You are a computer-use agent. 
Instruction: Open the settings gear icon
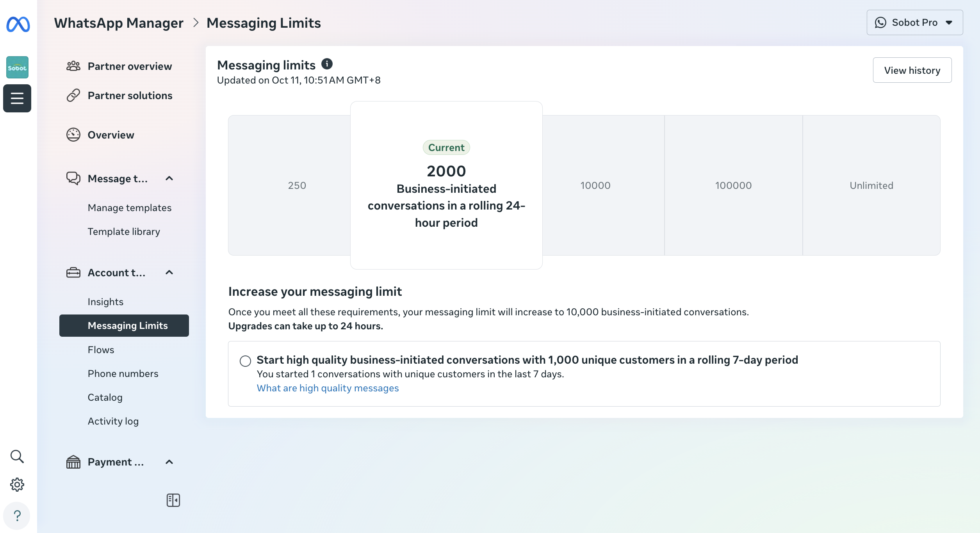17,484
